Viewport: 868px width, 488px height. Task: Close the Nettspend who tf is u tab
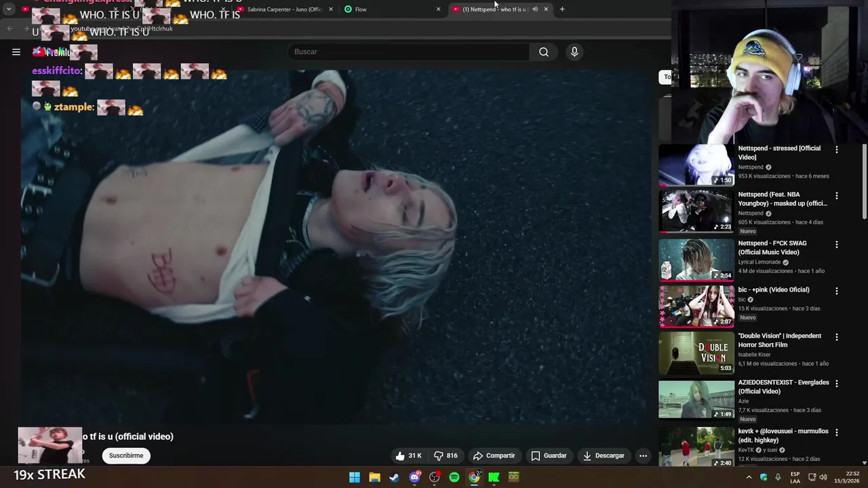(546, 9)
